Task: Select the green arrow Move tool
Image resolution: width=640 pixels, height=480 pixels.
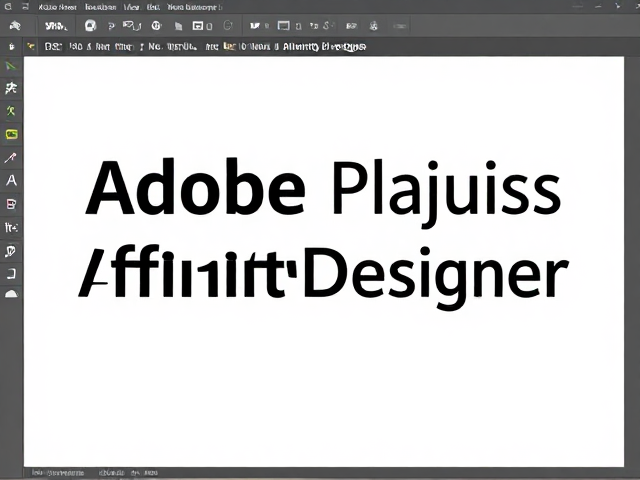Action: point(11,66)
